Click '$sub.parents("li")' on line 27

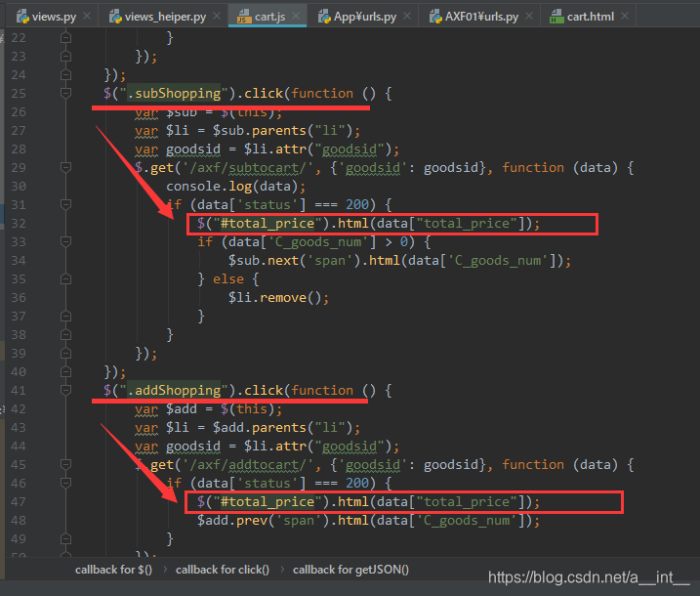[282, 131]
